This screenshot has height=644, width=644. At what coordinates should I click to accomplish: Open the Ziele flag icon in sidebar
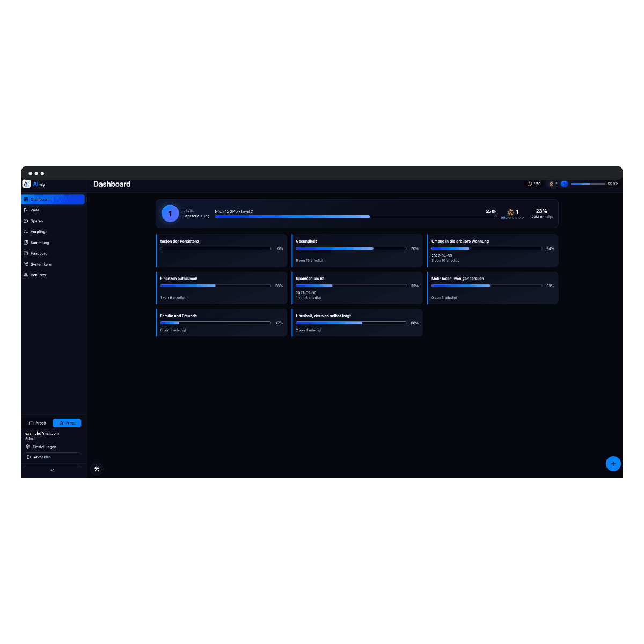click(26, 210)
